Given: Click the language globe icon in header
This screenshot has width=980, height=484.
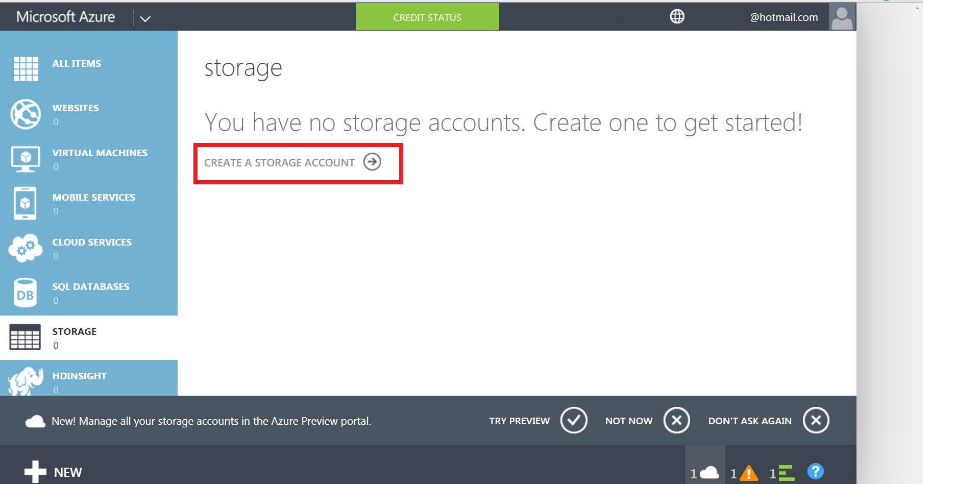Looking at the screenshot, I should [x=677, y=17].
